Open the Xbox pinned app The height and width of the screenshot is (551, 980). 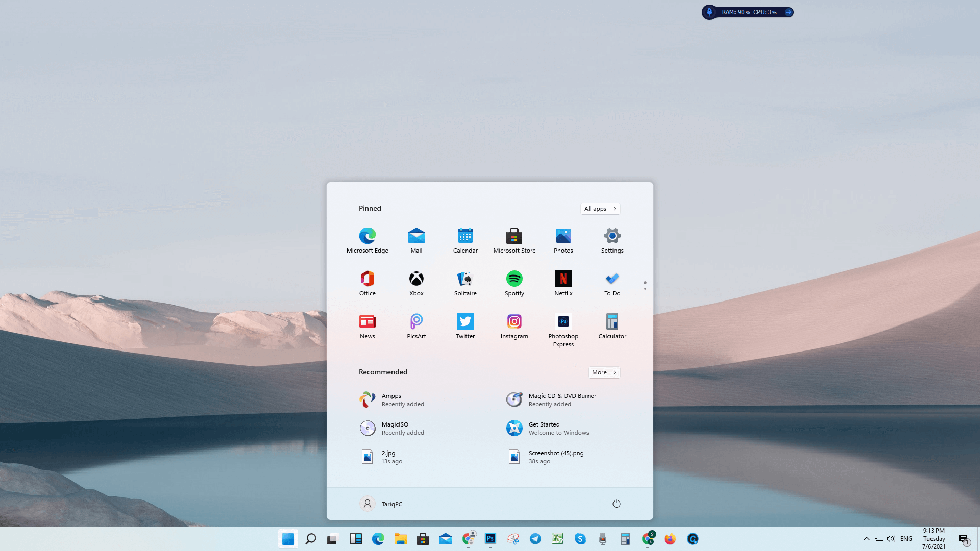(x=416, y=282)
